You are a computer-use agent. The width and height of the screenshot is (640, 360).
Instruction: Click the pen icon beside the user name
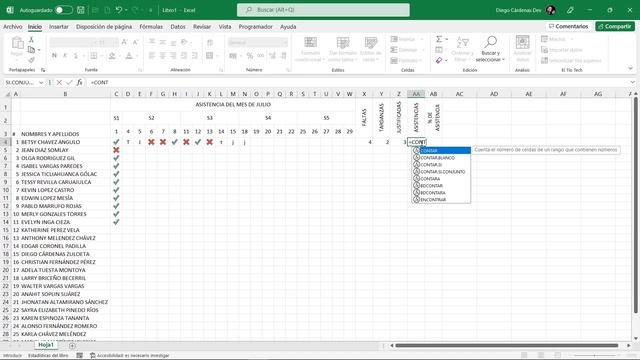point(570,10)
